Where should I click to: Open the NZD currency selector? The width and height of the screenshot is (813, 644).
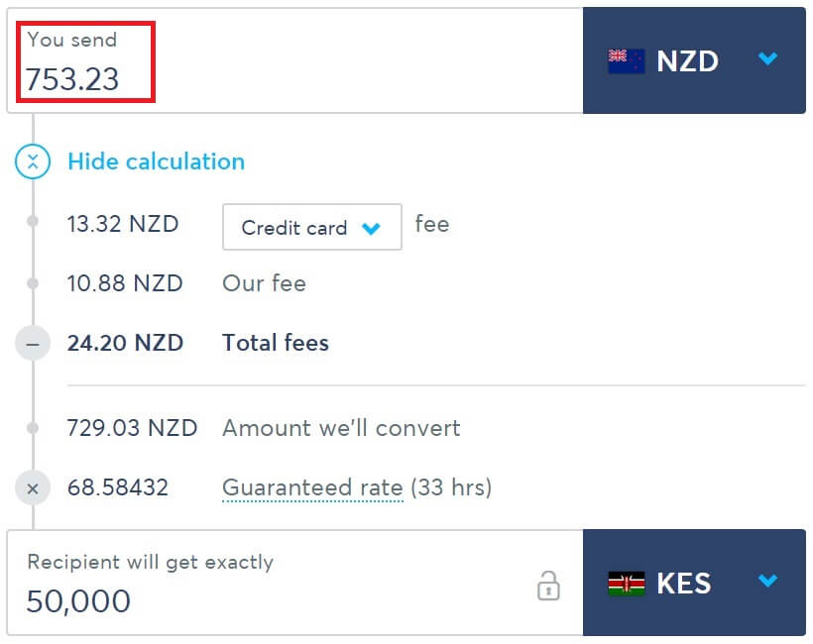coord(694,60)
